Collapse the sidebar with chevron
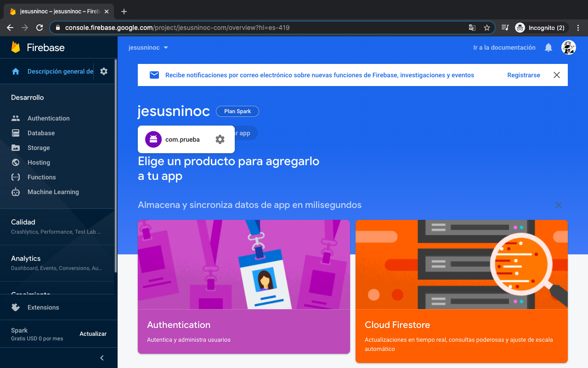Image resolution: width=588 pixels, height=368 pixels. [102, 358]
